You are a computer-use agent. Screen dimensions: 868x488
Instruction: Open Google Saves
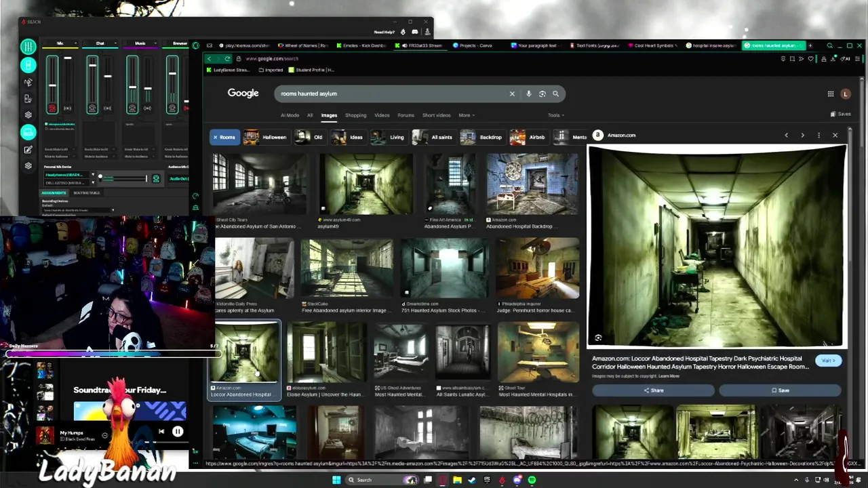(841, 114)
